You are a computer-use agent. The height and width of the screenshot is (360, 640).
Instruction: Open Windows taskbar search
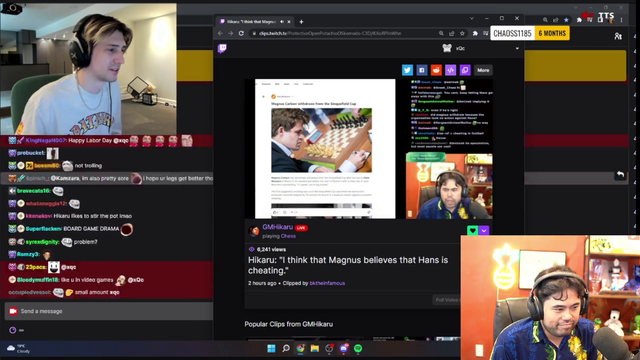(286, 349)
